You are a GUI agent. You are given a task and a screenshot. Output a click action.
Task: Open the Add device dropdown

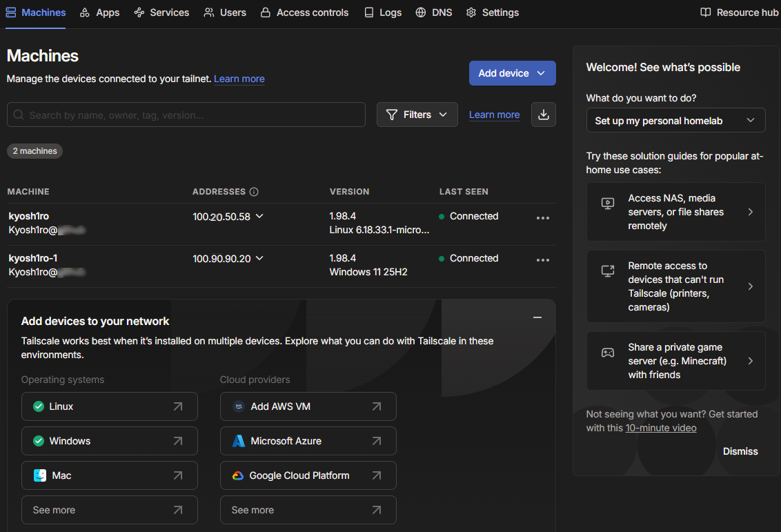point(512,73)
